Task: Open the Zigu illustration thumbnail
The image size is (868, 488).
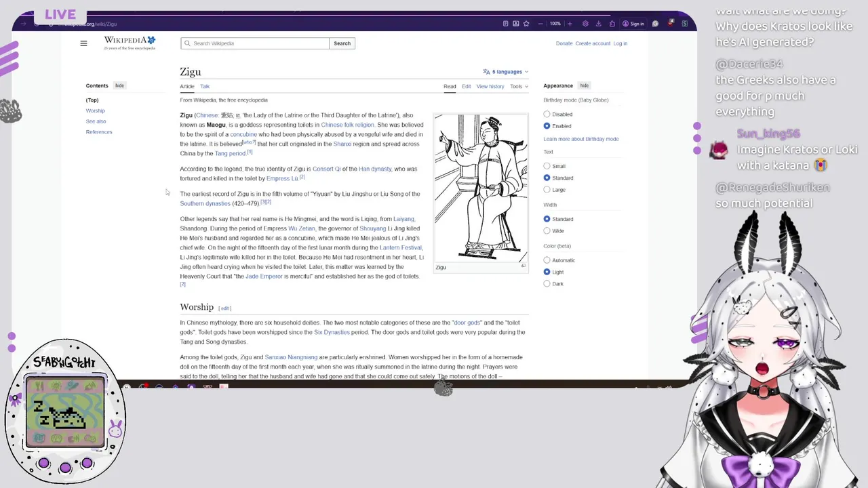Action: pyautogui.click(x=481, y=188)
